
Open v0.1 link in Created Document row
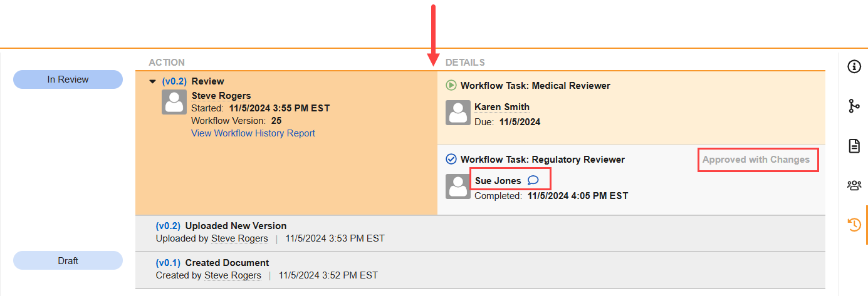coord(168,263)
